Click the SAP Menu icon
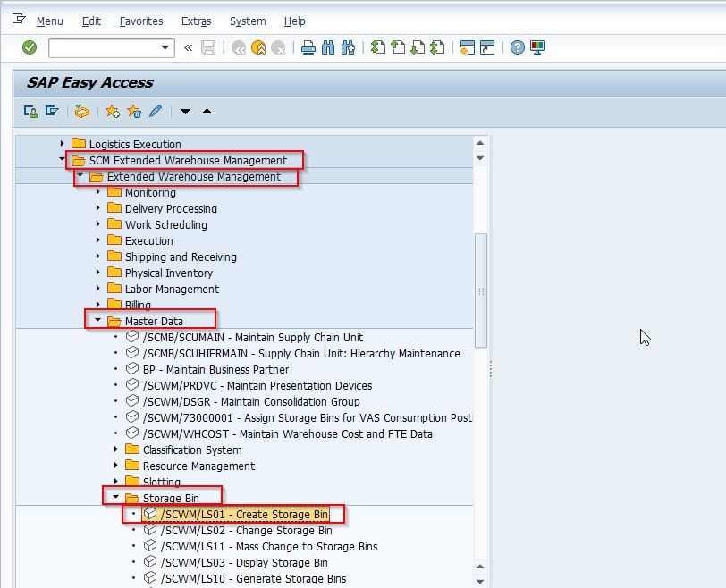 [x=52, y=112]
